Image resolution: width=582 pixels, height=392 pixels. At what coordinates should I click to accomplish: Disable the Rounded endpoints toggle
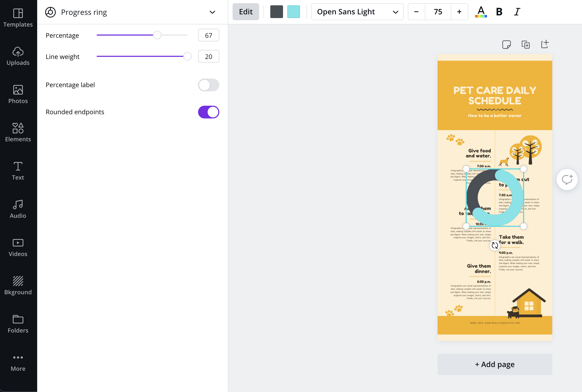[x=209, y=112]
